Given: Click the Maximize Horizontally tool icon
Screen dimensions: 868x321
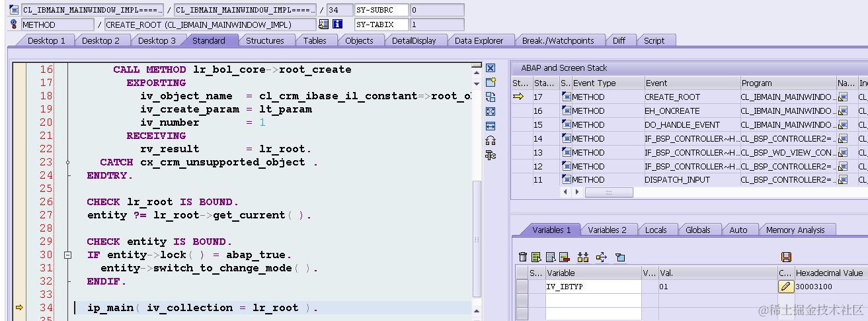Looking at the screenshot, I should [x=491, y=126].
